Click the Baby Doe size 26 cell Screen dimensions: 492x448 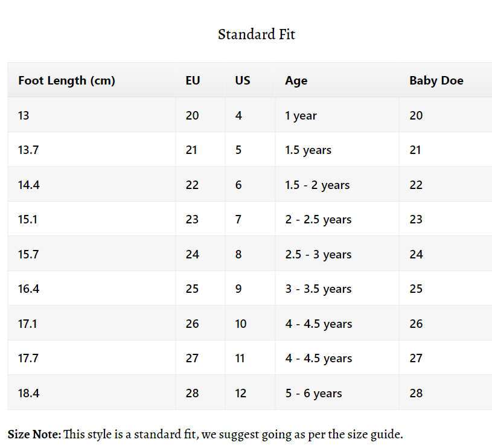[x=416, y=324]
